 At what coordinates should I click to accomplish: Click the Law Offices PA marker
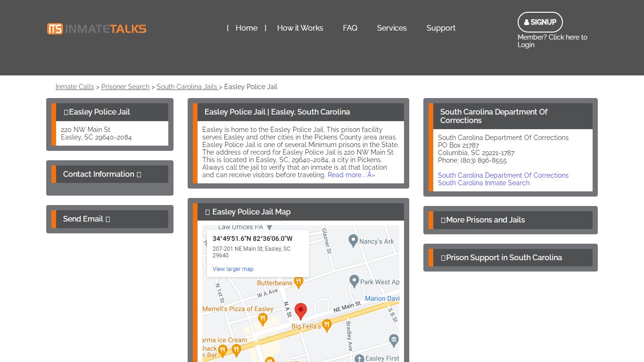[270, 227]
